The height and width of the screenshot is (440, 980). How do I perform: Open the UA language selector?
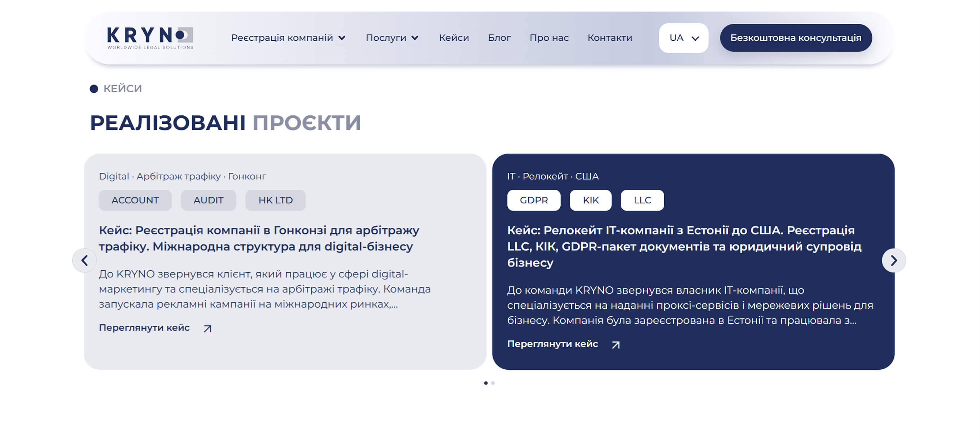(x=684, y=38)
